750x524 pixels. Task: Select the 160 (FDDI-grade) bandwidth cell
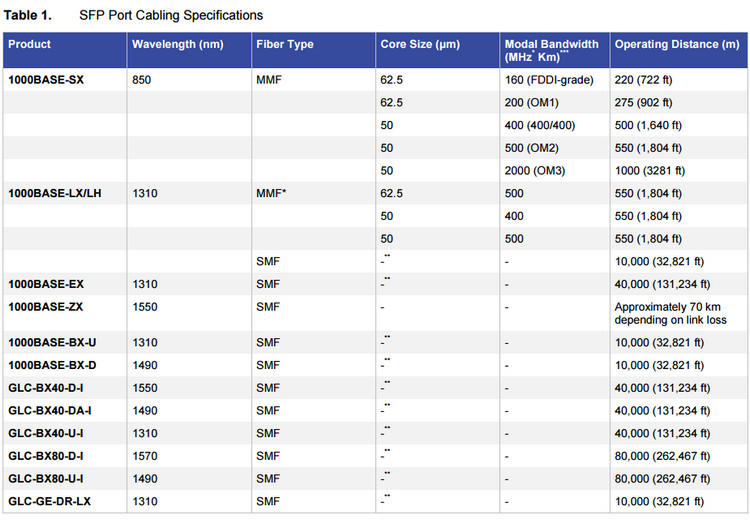click(550, 80)
